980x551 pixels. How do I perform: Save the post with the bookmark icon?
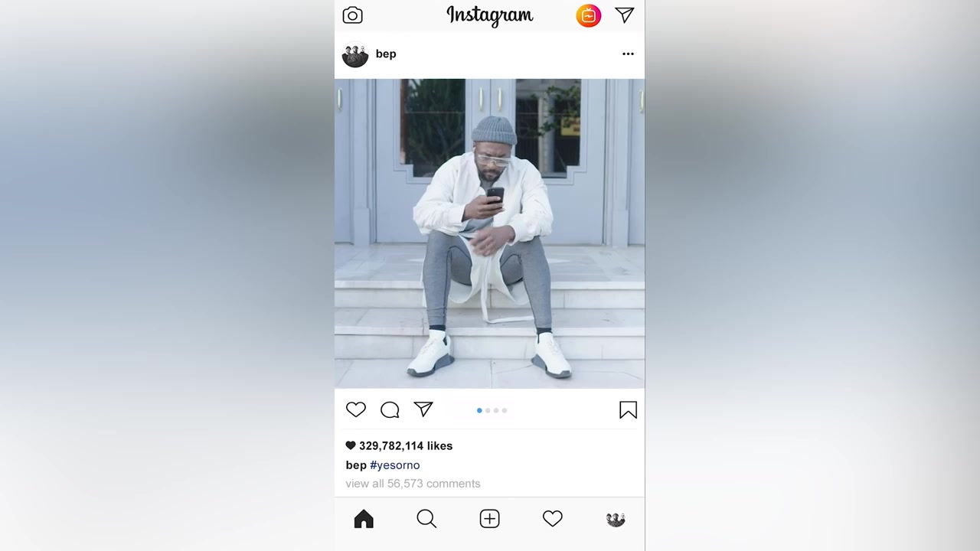(x=628, y=410)
